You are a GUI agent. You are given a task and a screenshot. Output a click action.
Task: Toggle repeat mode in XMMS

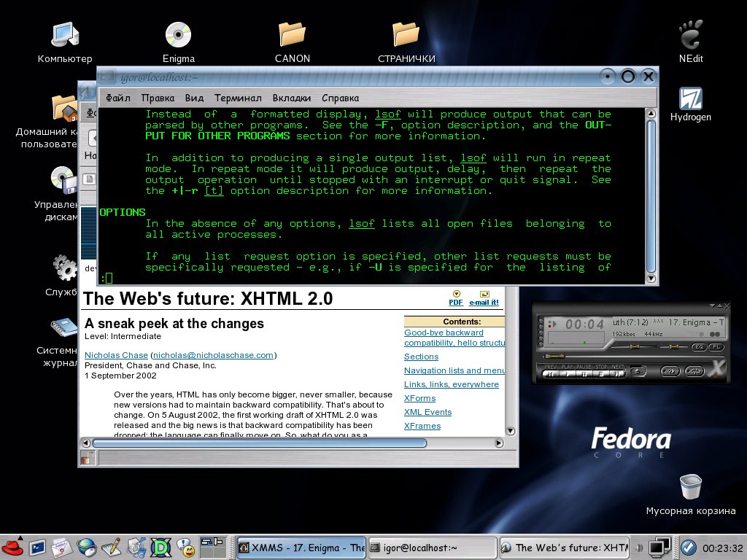(x=694, y=371)
